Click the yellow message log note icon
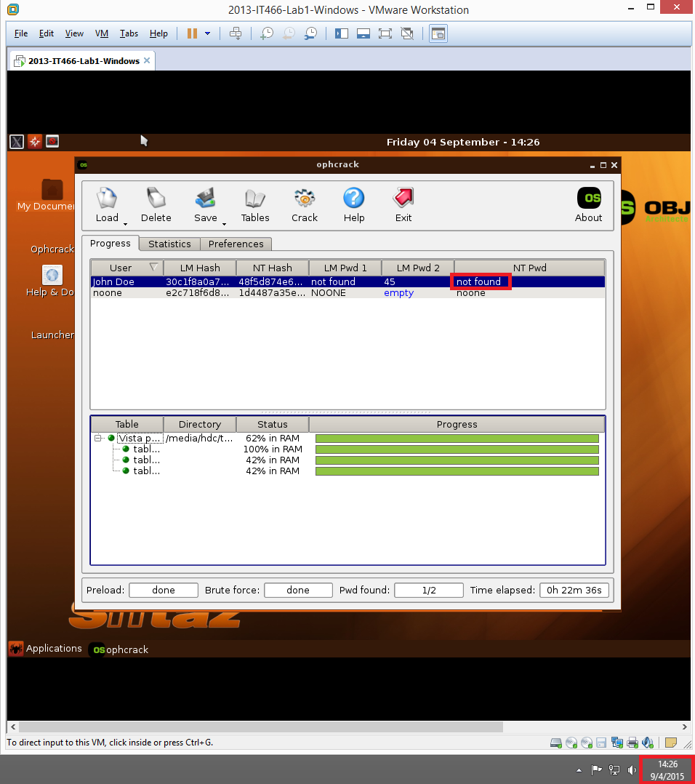 [671, 743]
